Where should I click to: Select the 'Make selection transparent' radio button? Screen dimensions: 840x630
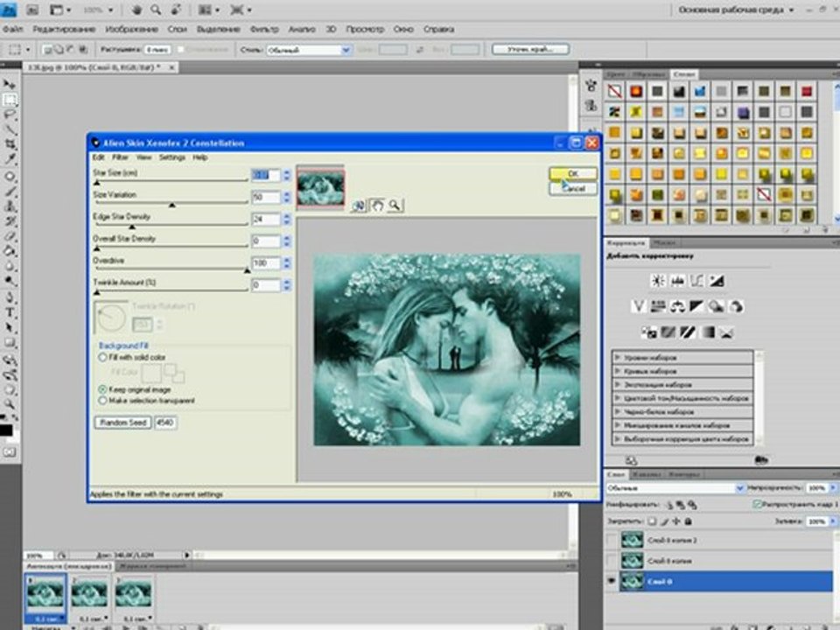pyautogui.click(x=102, y=400)
